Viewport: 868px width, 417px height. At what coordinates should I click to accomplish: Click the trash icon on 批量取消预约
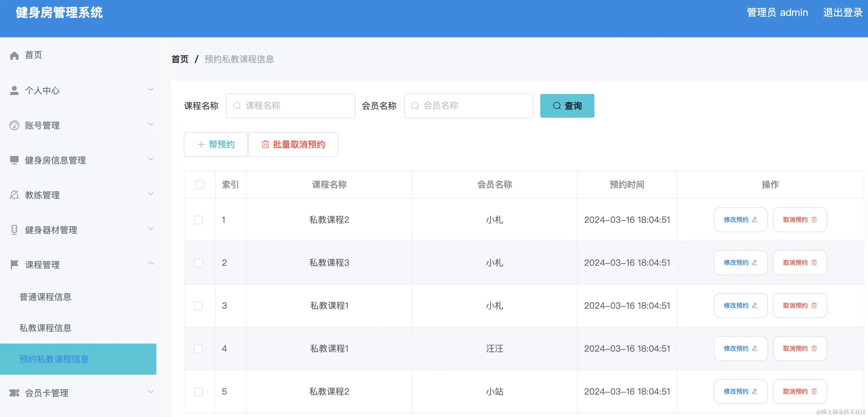point(265,144)
